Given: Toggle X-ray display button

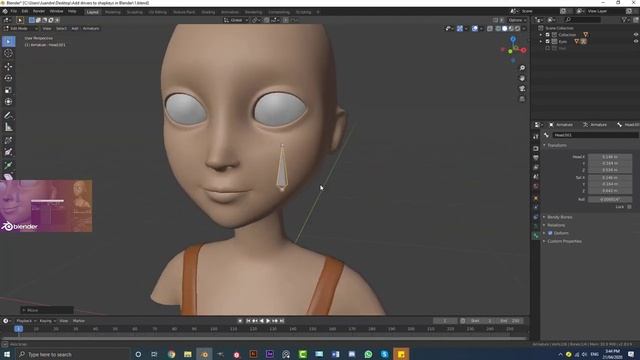Looking at the screenshot, I should (490, 29).
